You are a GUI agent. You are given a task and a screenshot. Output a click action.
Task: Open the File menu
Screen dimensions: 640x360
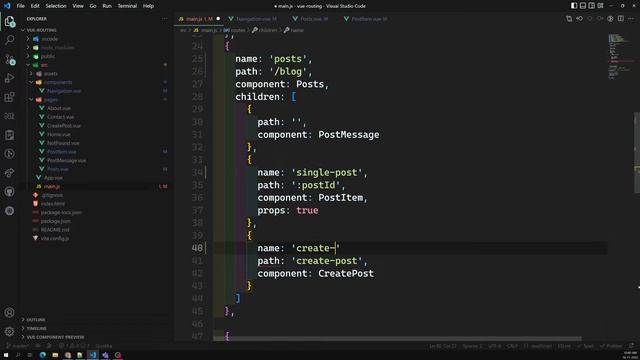click(x=20, y=6)
